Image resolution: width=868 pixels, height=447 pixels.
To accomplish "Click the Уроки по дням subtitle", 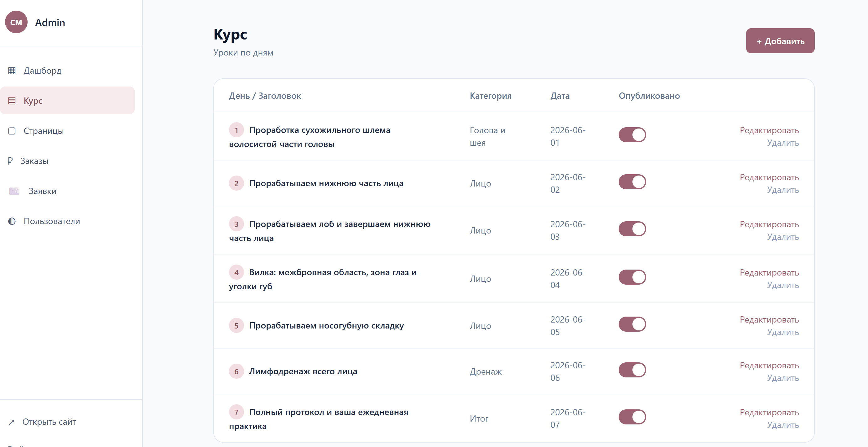I will point(243,53).
